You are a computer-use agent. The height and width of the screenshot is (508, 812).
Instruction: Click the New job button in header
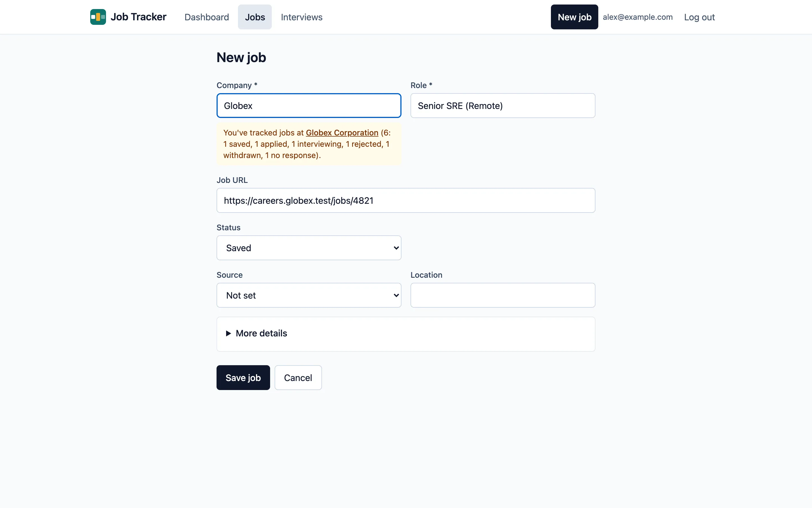click(574, 17)
